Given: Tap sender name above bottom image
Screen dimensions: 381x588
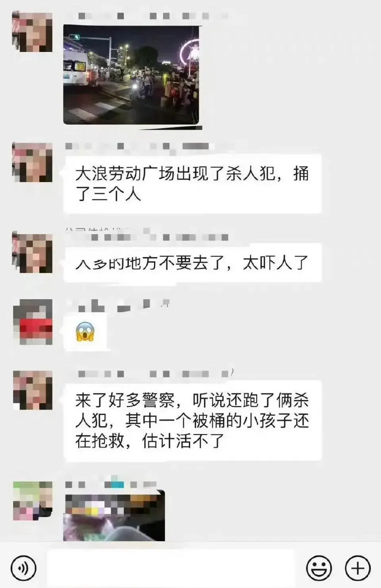Looking at the screenshot, I should coord(111,484).
